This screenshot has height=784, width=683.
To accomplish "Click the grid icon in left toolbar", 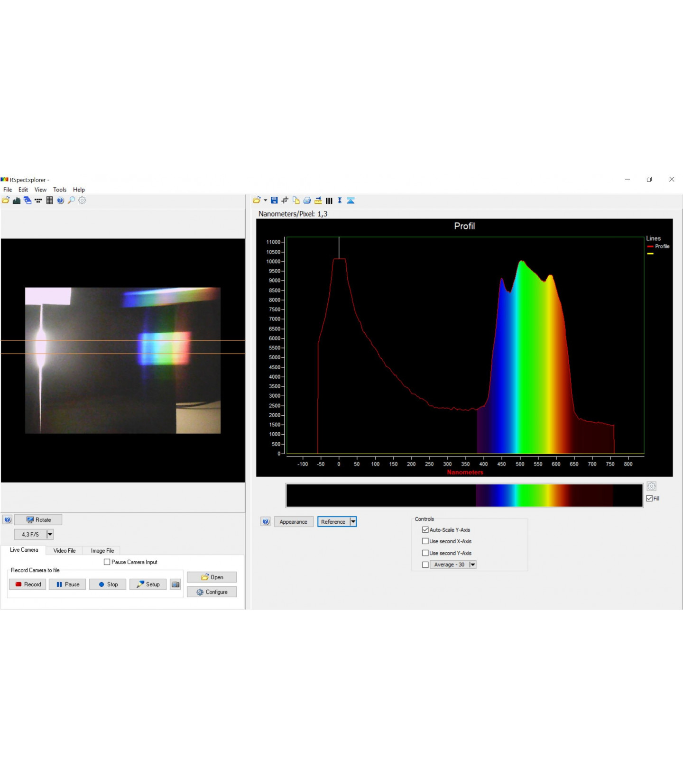I will (x=49, y=201).
